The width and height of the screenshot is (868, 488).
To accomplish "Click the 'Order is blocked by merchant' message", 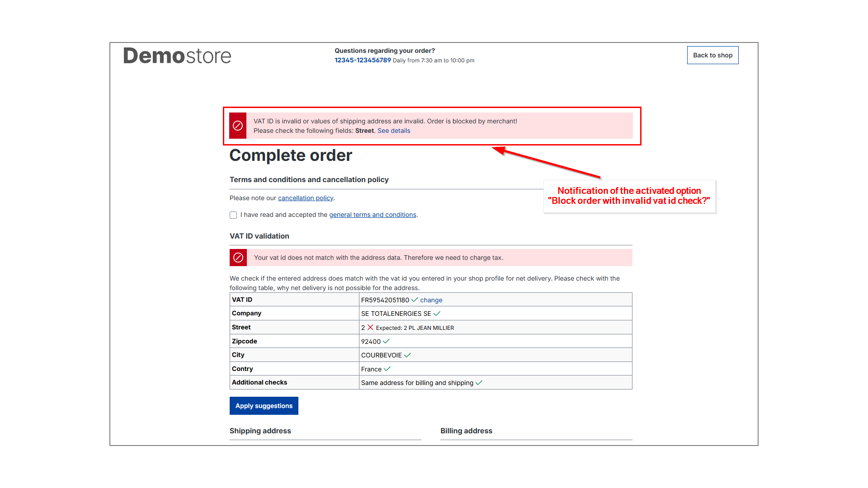I will [472, 121].
